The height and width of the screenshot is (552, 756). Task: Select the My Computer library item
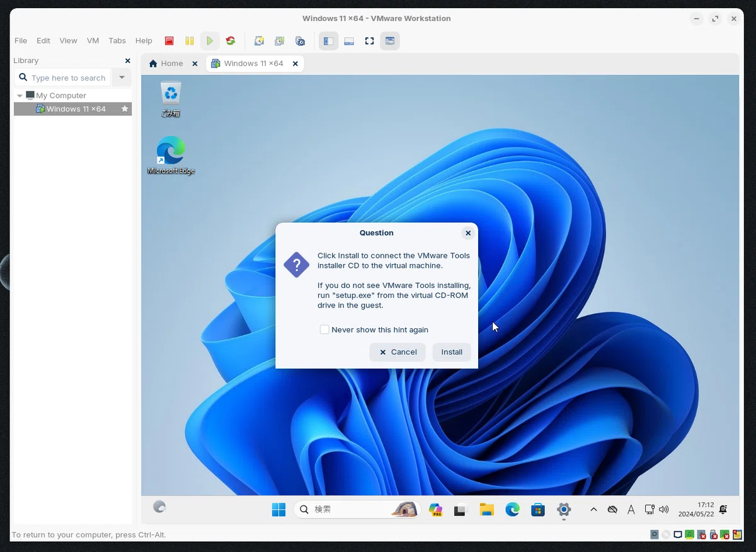coord(55,96)
